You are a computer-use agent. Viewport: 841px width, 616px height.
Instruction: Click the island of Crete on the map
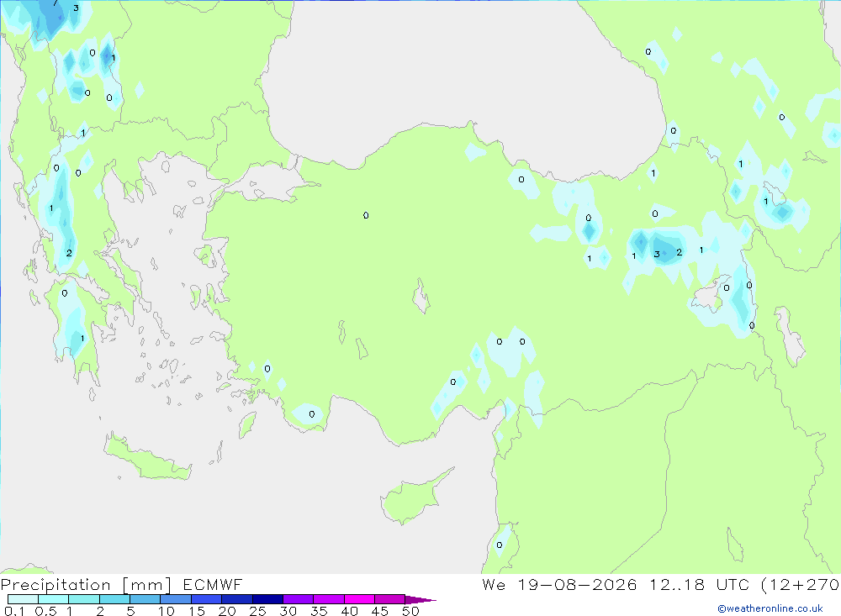pos(145,458)
